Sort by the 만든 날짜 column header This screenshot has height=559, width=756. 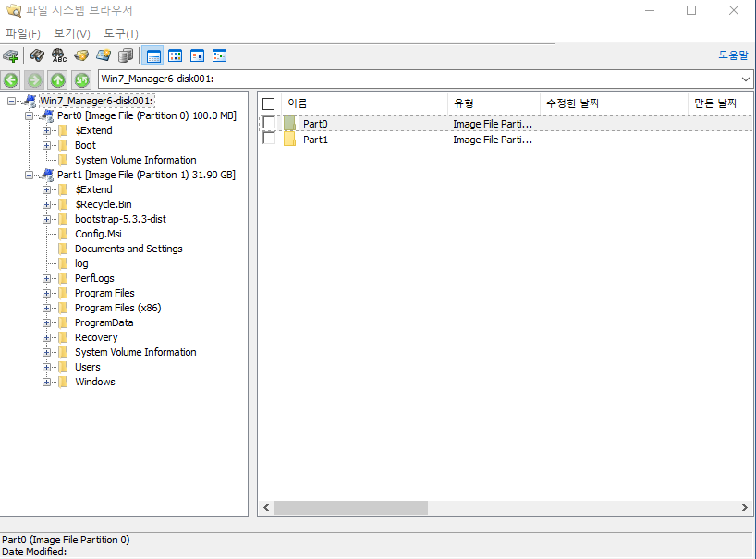(x=720, y=103)
